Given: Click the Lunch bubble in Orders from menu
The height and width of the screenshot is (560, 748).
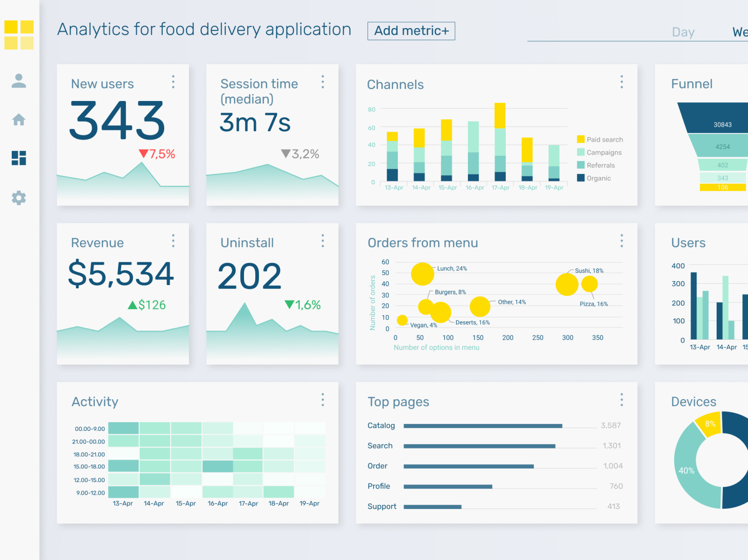Looking at the screenshot, I should click(x=422, y=275).
